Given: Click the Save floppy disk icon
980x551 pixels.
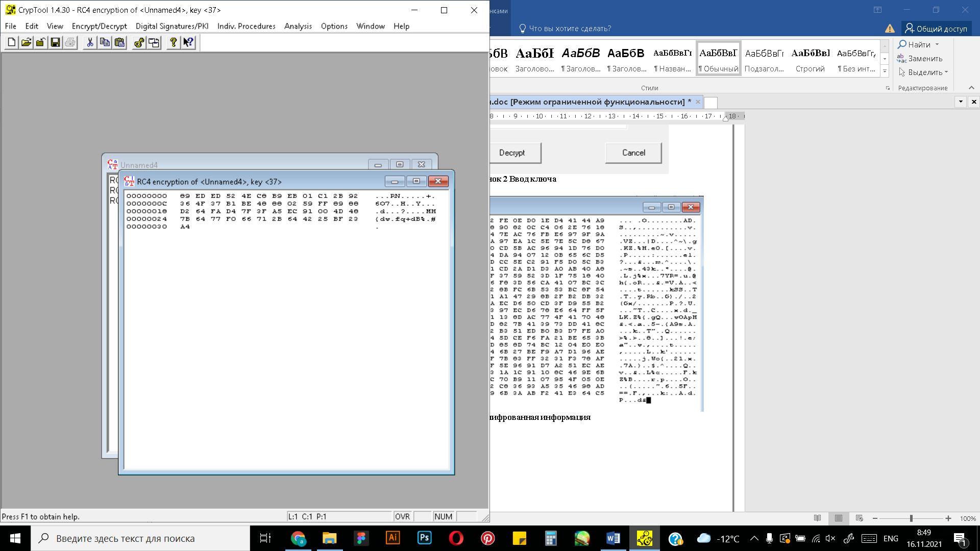Looking at the screenshot, I should pos(56,42).
